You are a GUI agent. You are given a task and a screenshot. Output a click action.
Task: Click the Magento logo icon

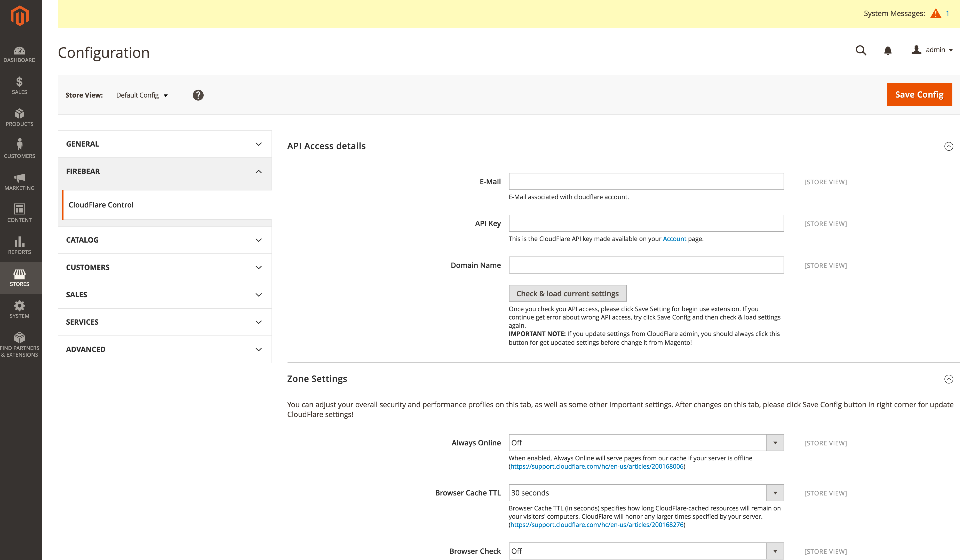[20, 16]
